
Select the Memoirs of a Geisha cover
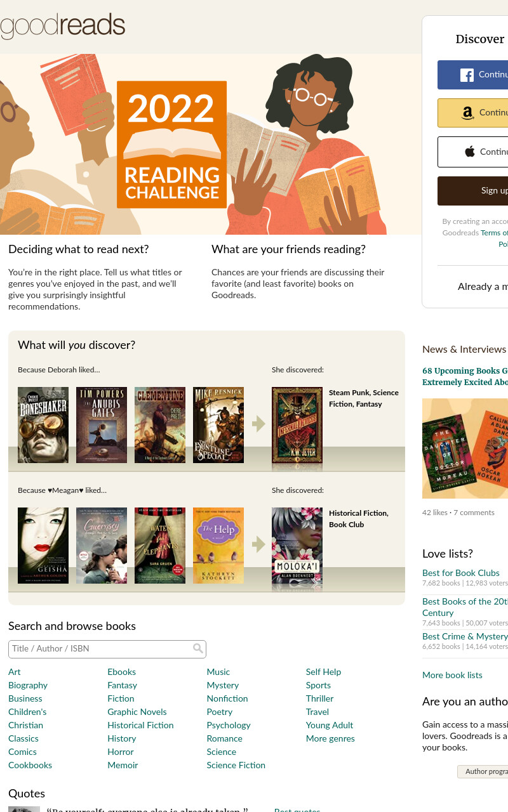click(43, 546)
